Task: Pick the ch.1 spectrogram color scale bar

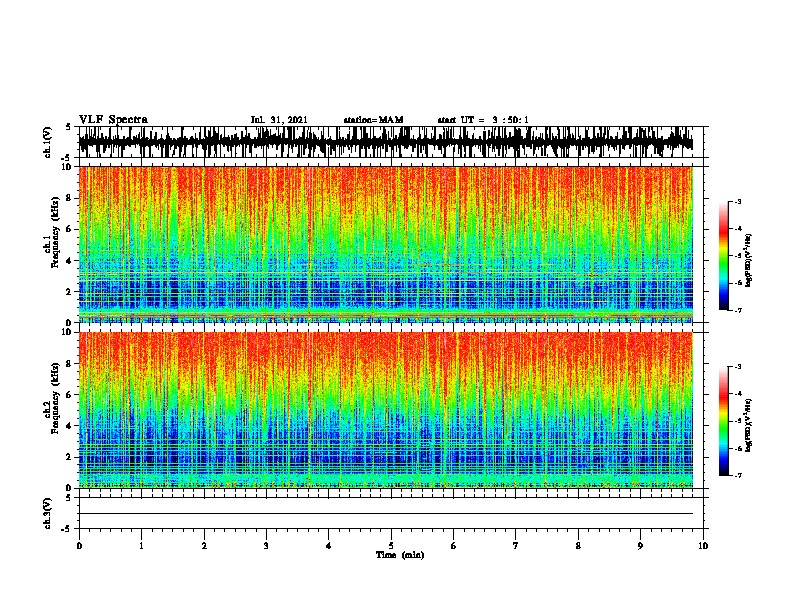Action: click(723, 256)
